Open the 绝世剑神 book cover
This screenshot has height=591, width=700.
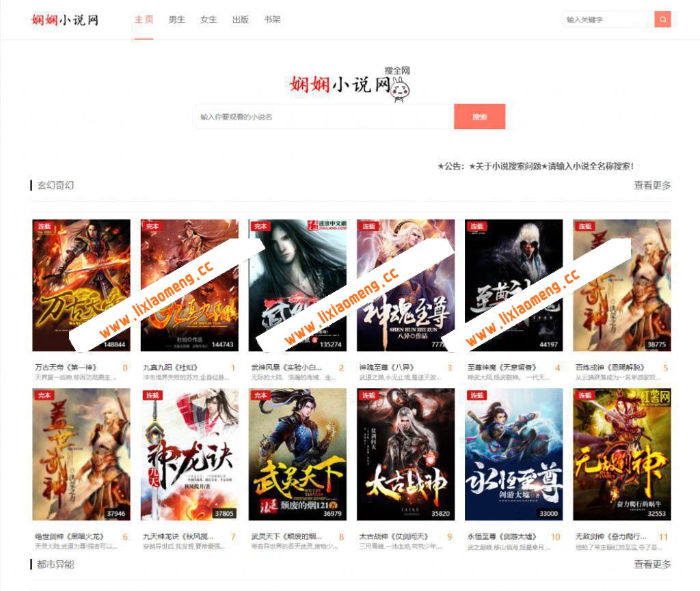pyautogui.click(x=81, y=454)
